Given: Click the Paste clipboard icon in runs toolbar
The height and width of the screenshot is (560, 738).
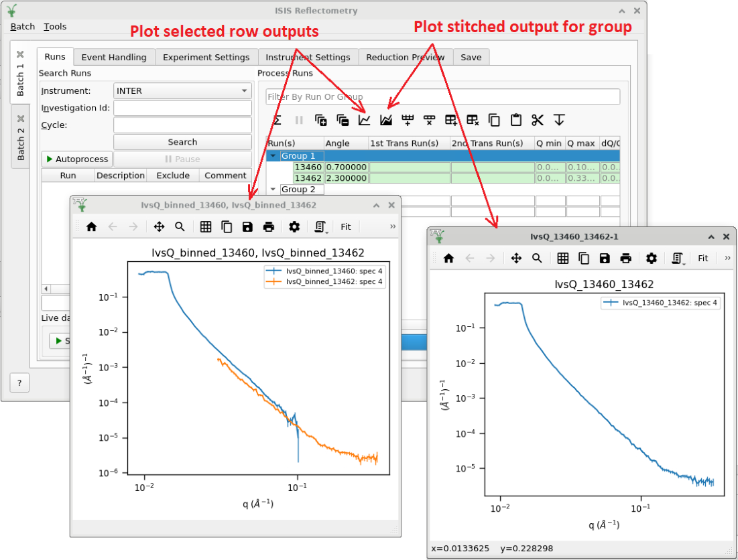Looking at the screenshot, I should point(515,121).
